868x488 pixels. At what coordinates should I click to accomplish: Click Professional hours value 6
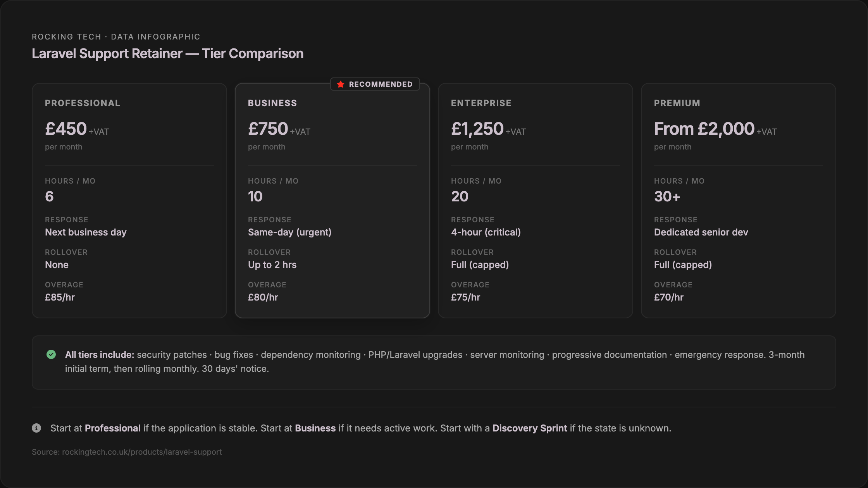(49, 196)
